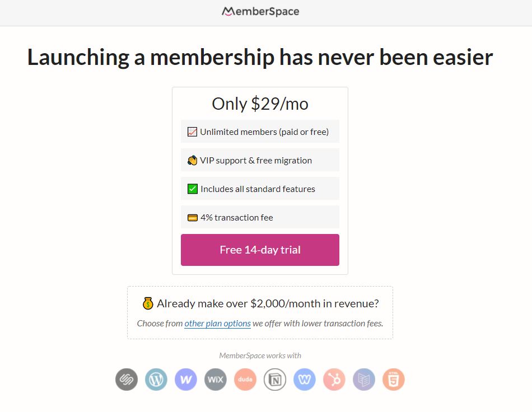Open the other plan options link
This screenshot has height=412, width=532.
217,324
